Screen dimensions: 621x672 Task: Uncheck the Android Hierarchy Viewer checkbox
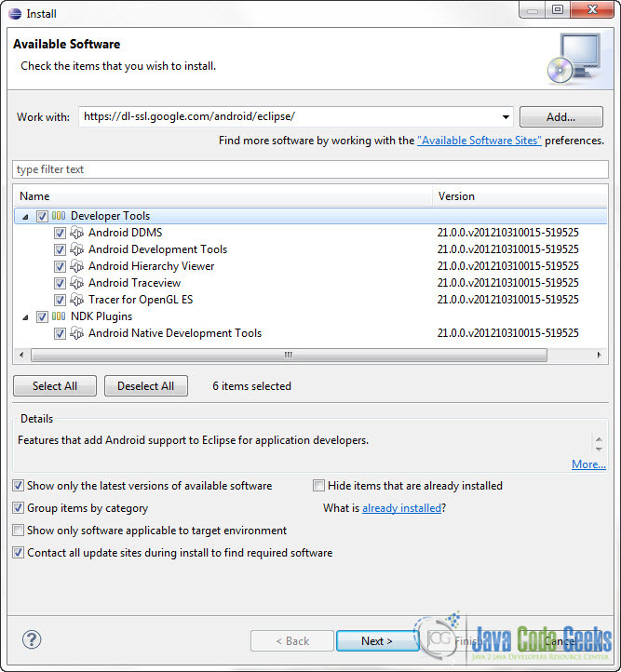[x=60, y=266]
